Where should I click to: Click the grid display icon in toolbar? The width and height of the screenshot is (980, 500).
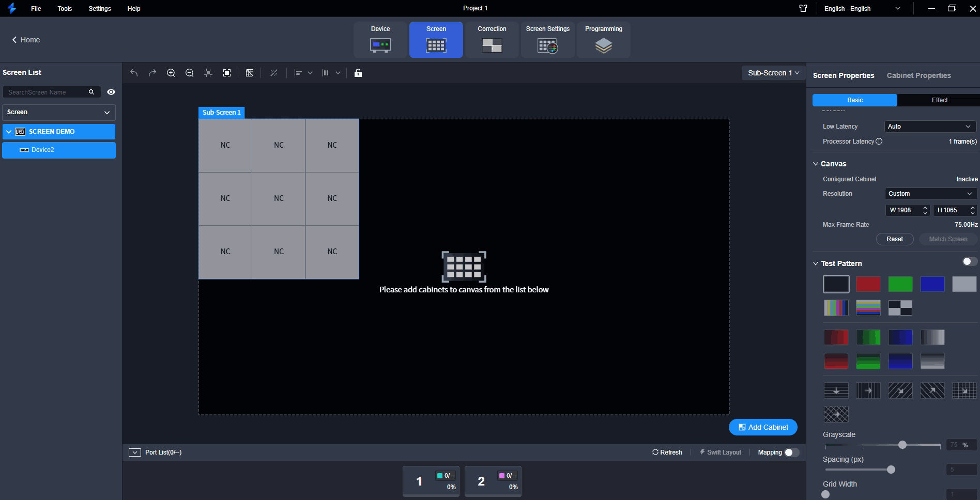250,73
